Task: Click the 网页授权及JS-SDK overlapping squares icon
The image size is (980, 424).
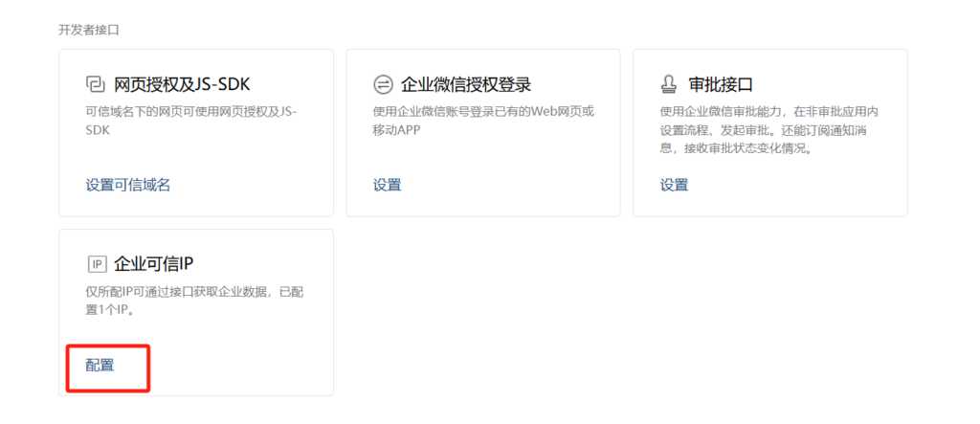Action: 95,84
